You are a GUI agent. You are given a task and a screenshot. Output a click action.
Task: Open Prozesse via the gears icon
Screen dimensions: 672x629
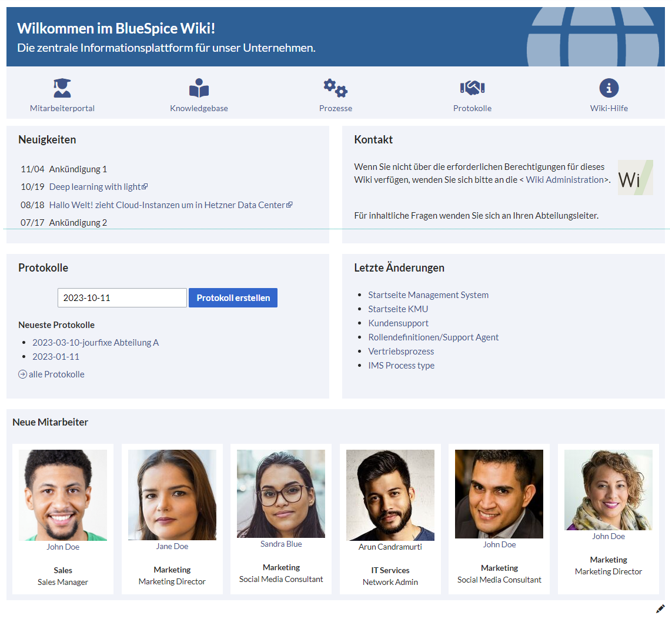(x=336, y=88)
